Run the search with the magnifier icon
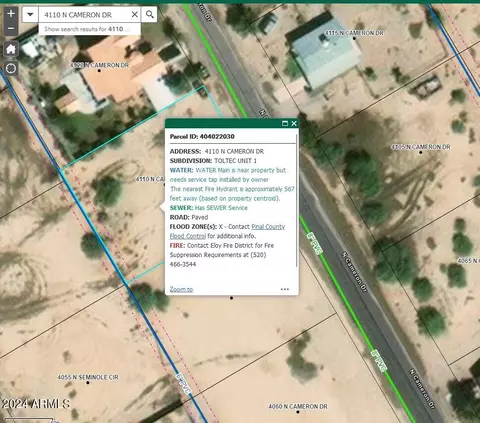 click(150, 15)
